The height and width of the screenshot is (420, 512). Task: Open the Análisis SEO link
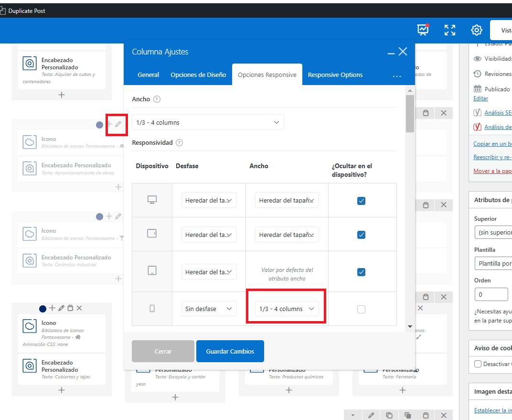click(498, 113)
